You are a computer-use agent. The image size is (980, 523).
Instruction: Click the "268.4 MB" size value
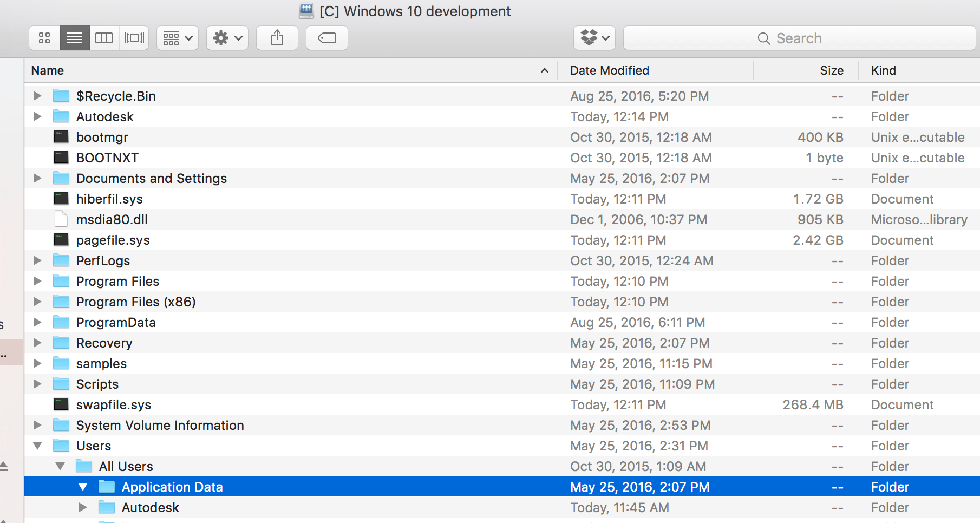[813, 404]
